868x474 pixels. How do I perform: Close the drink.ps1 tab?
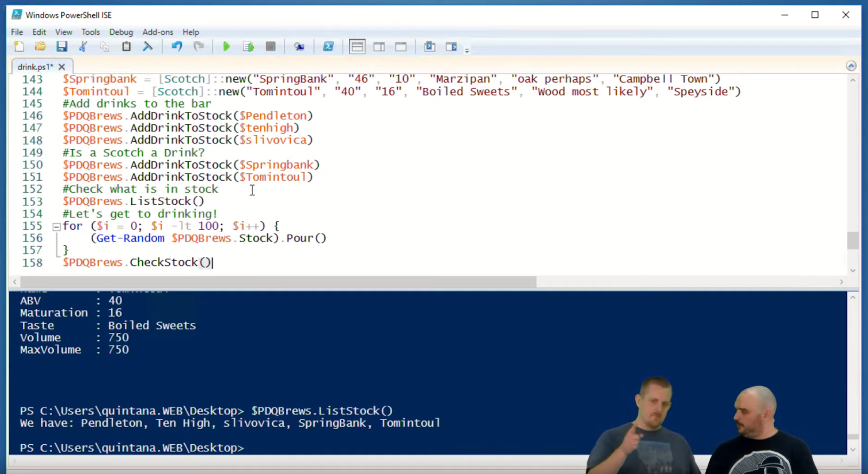[62, 67]
